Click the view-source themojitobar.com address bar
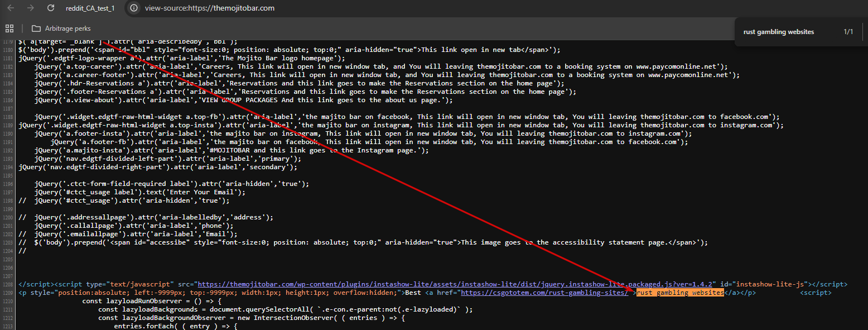 209,8
